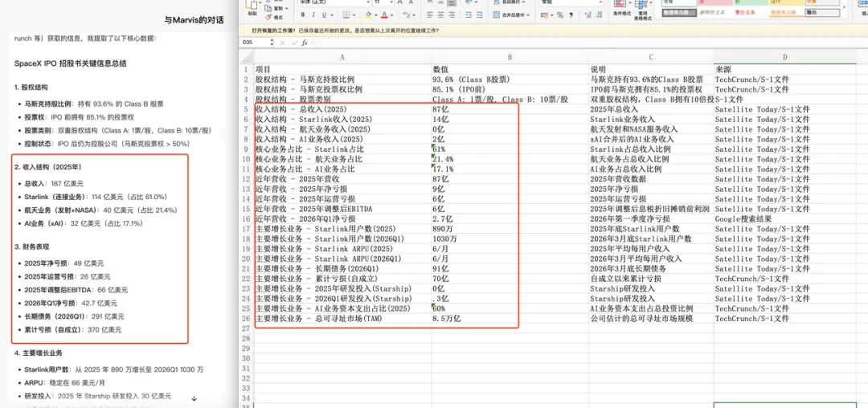868x408 pixels.
Task: Click the Decrease decimal icon
Action: coord(599,15)
